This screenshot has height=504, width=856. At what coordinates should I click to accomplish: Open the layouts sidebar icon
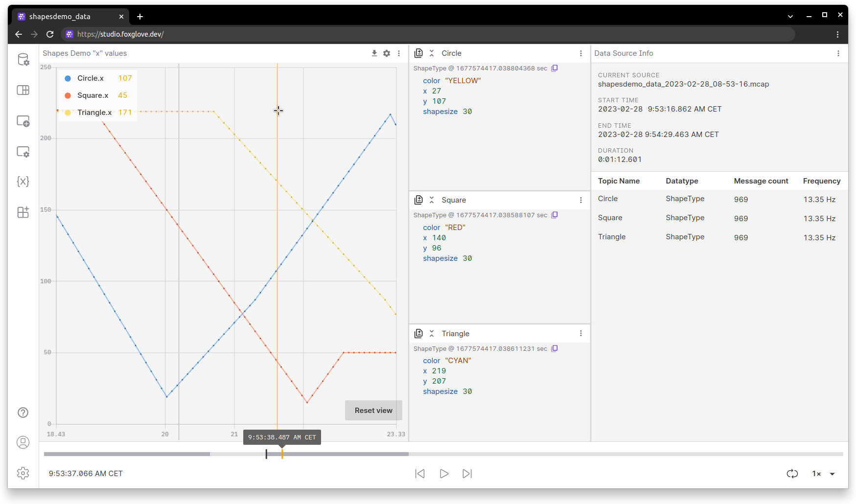click(x=23, y=90)
